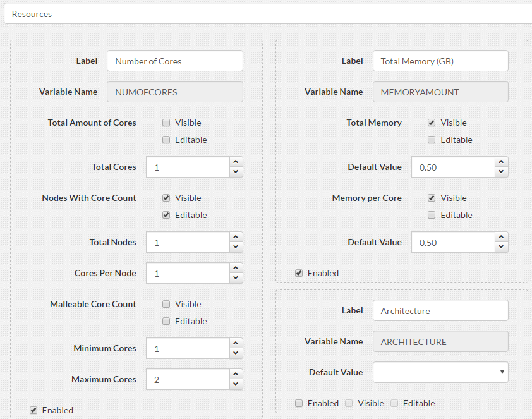Enable the Architecture field
This screenshot has height=419, width=532.
tap(298, 403)
